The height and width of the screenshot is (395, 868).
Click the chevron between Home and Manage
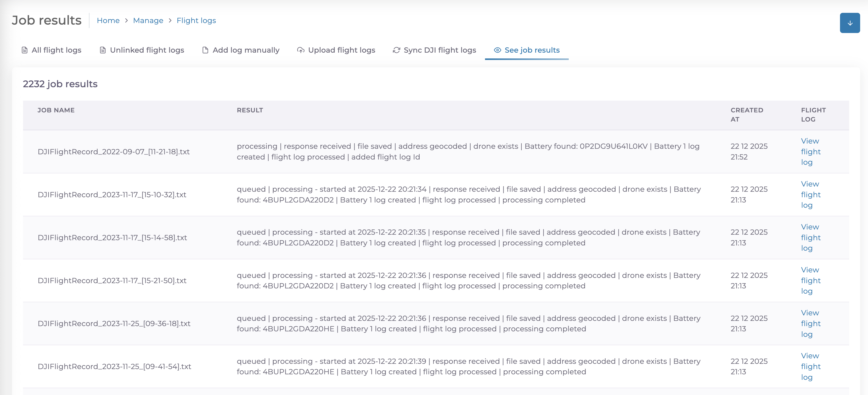coord(126,21)
